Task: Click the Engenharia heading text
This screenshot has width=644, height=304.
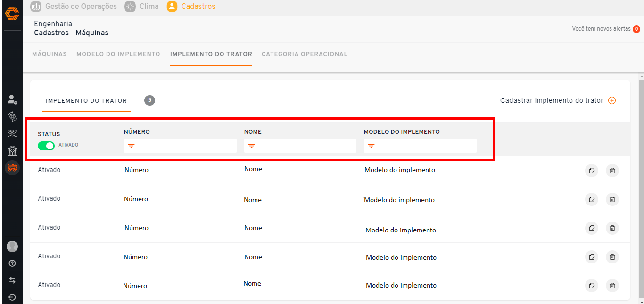Action: (53, 24)
